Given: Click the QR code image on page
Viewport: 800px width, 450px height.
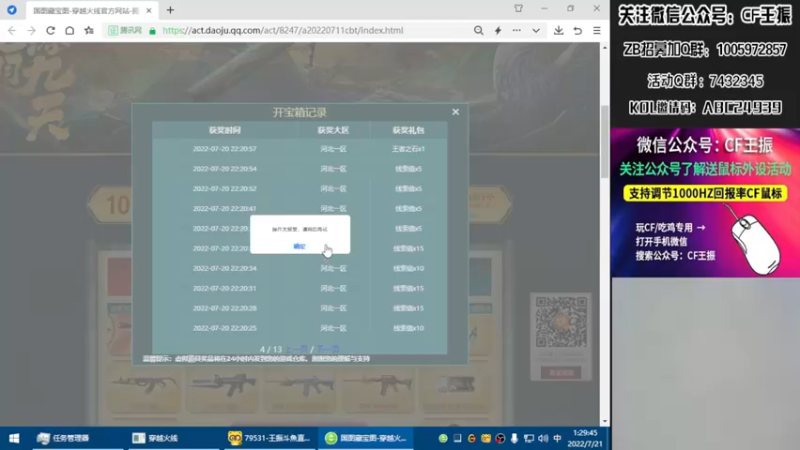Looking at the screenshot, I should 561,322.
